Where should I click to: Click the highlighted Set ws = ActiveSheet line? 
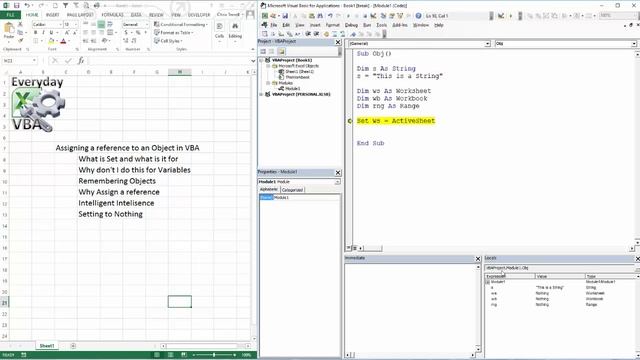396,121
